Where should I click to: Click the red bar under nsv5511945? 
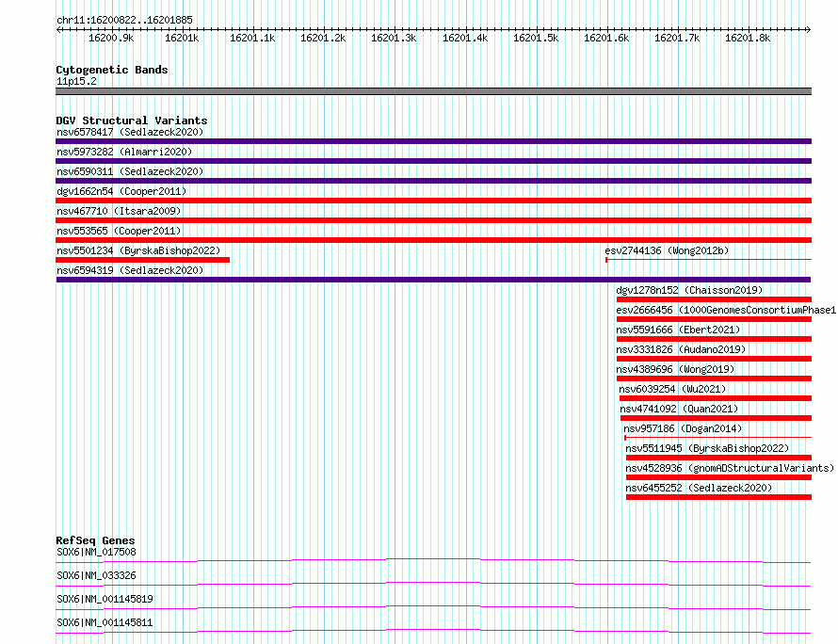coord(718,458)
